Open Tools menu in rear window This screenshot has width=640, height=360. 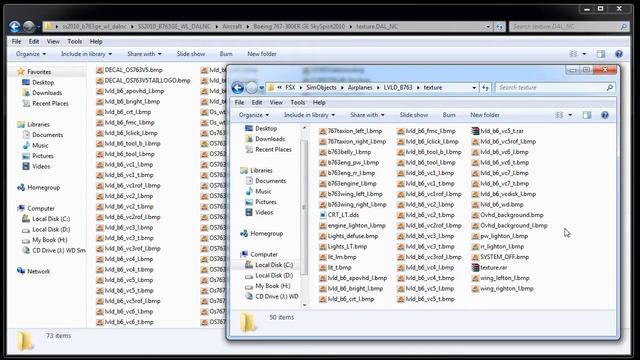[x=75, y=42]
